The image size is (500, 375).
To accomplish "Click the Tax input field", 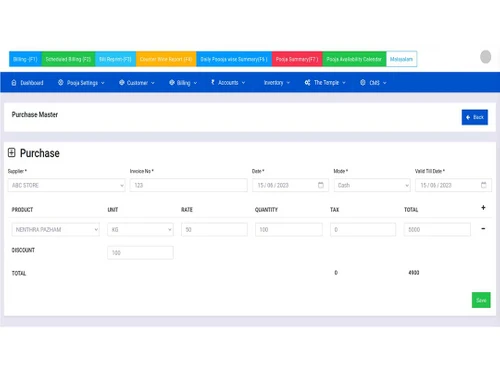I will coord(363,229).
